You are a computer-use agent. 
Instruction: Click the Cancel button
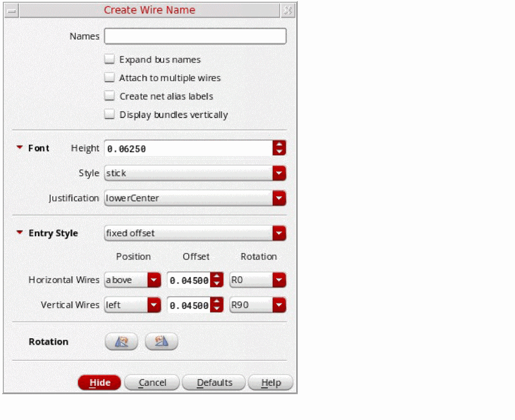(152, 383)
